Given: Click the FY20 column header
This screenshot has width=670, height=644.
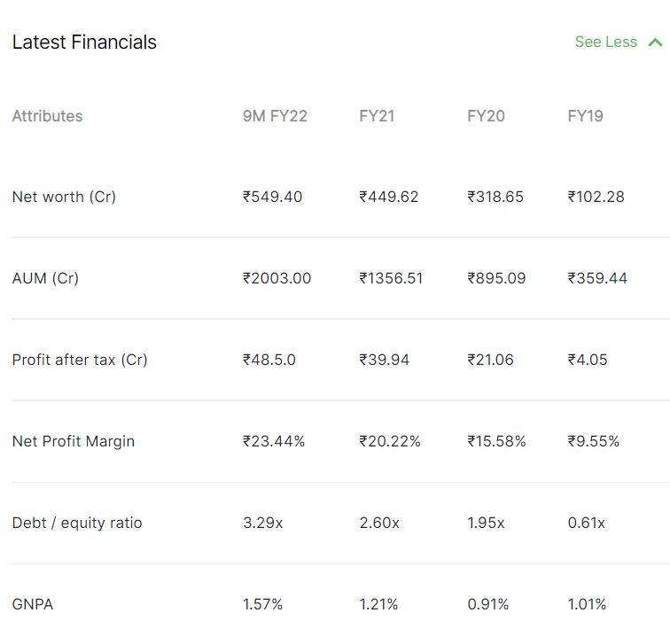Looking at the screenshot, I should (x=486, y=116).
